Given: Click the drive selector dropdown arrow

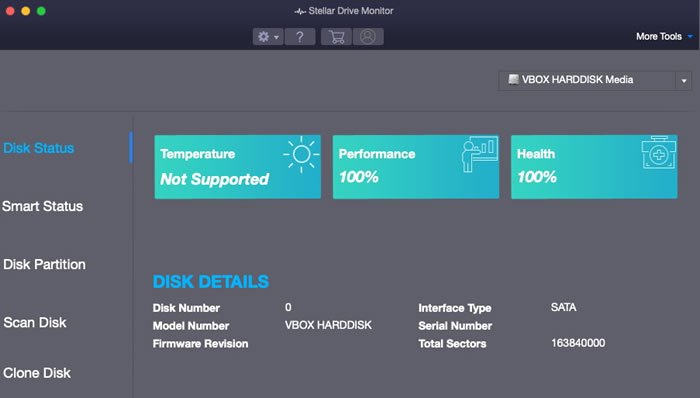Looking at the screenshot, I should (683, 81).
